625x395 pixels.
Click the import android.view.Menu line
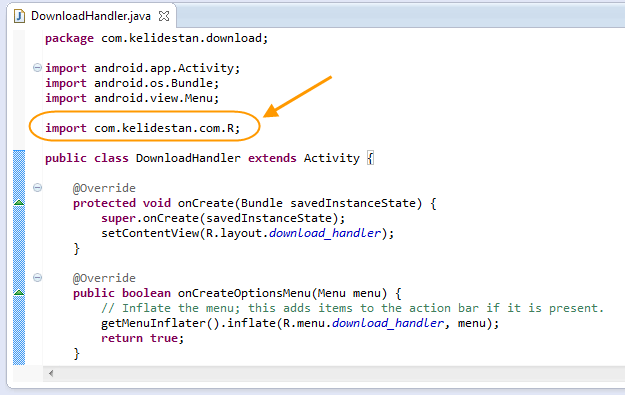132,98
